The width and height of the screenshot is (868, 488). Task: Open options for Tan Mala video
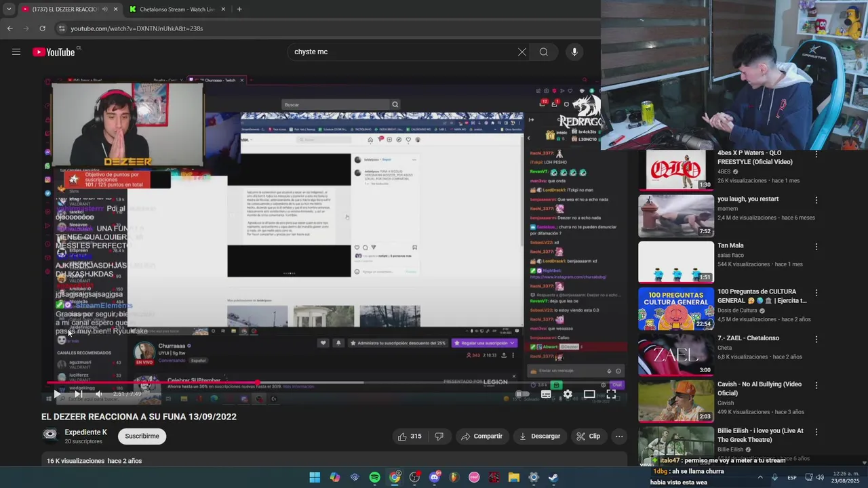(x=816, y=247)
